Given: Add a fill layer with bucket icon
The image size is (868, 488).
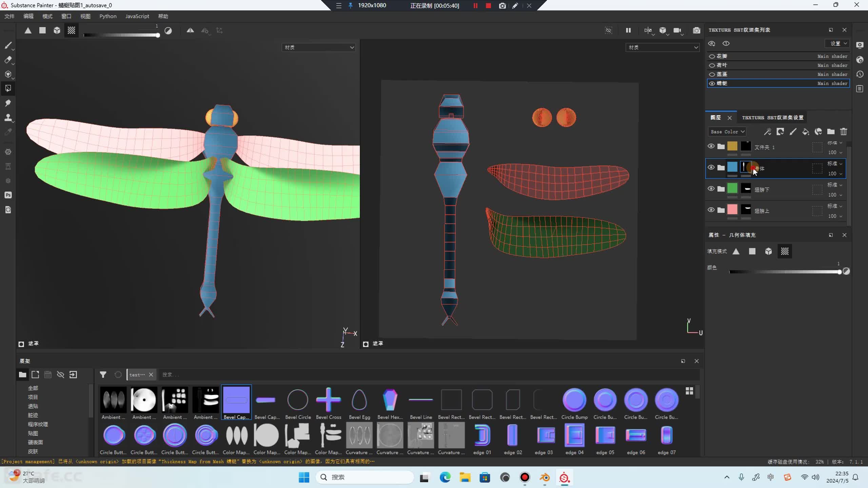Looking at the screenshot, I should point(806,131).
